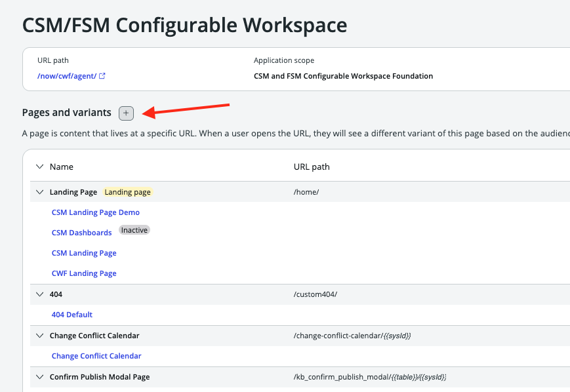
Task: Follow the /now/cwf/agent/ URL path link
Action: point(67,76)
